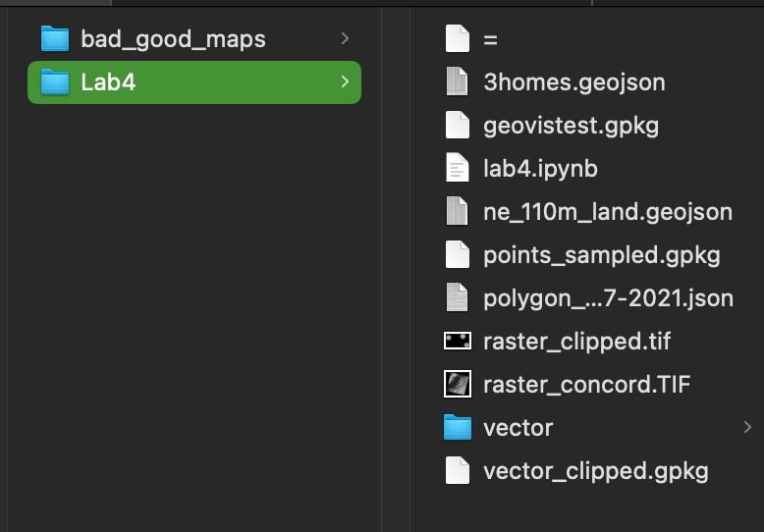Viewport: 764px width, 532px height.
Task: Click the Lab4 folder icon
Action: [x=55, y=82]
